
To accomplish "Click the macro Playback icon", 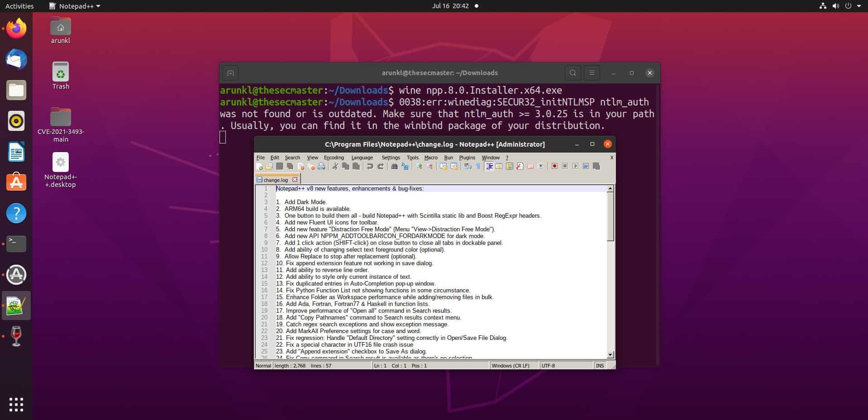I will pyautogui.click(x=575, y=167).
